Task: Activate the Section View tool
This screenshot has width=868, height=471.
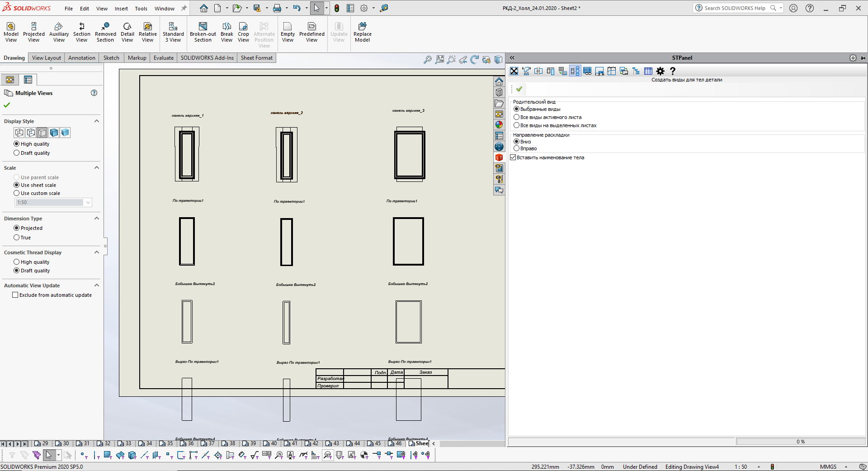Action: 82,32
